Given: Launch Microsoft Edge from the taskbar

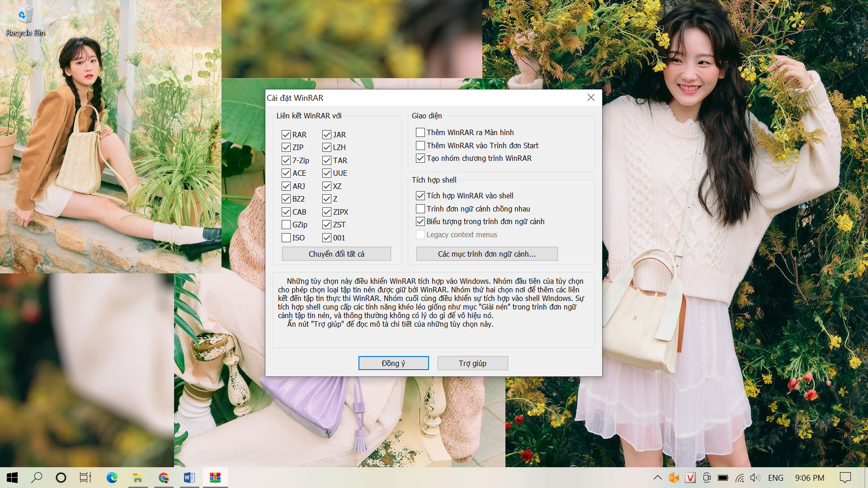Looking at the screenshot, I should [112, 478].
